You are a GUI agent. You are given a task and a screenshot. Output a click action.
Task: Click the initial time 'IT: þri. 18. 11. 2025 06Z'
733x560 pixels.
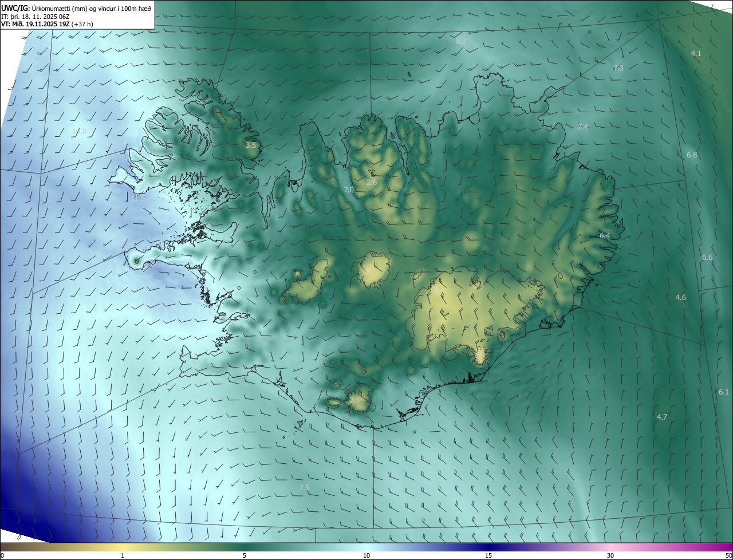(x=37, y=17)
